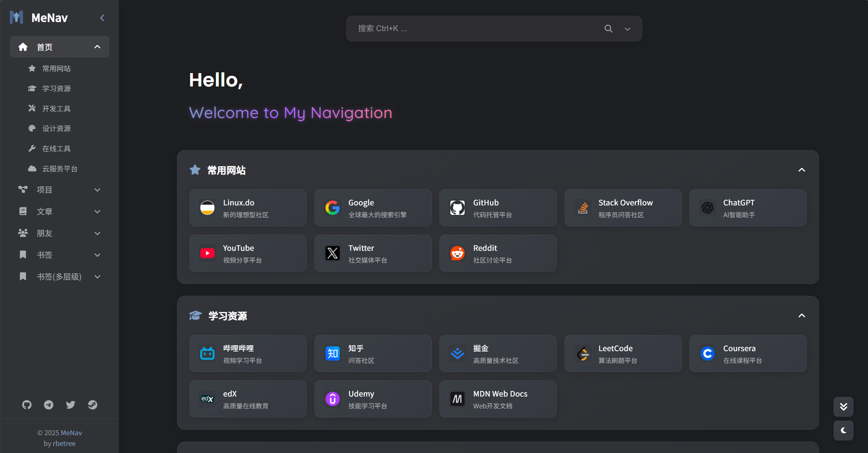The image size is (868, 453).
Task: Click the scroll-down double chevron button
Action: pos(843,407)
